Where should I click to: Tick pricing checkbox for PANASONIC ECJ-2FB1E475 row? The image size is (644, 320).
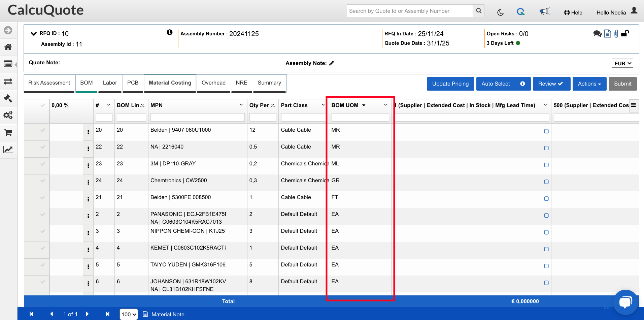[x=546, y=216]
